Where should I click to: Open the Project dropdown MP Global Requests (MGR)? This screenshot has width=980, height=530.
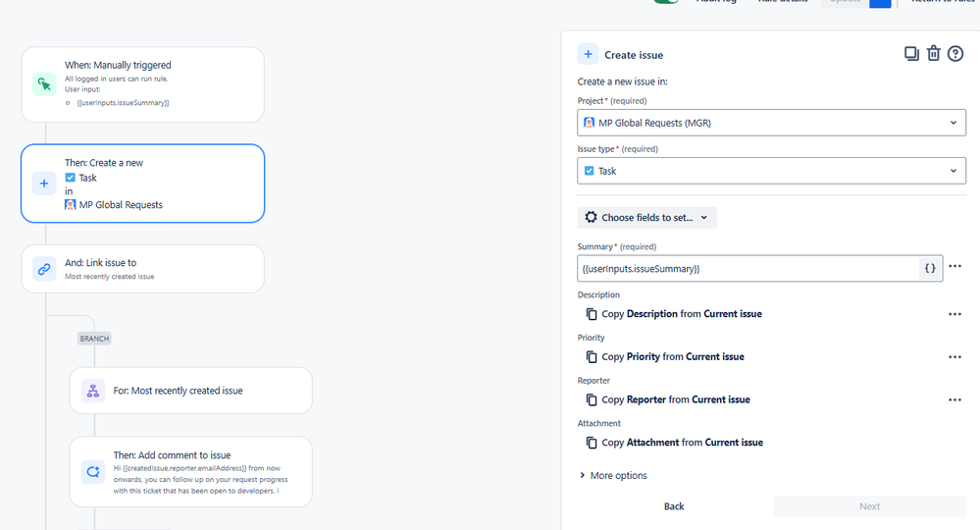[x=771, y=123]
